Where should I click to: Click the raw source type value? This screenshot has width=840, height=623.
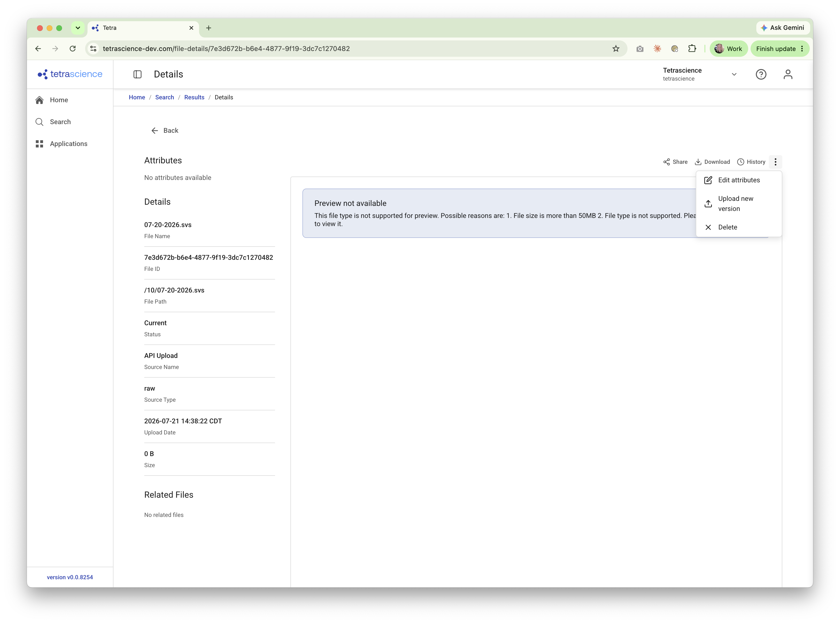(x=149, y=388)
